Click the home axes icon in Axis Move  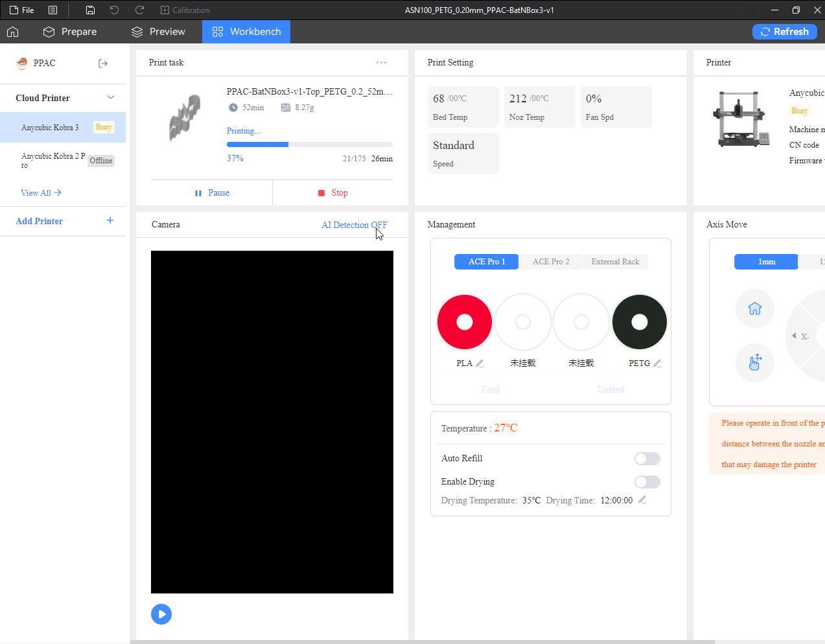click(x=754, y=308)
